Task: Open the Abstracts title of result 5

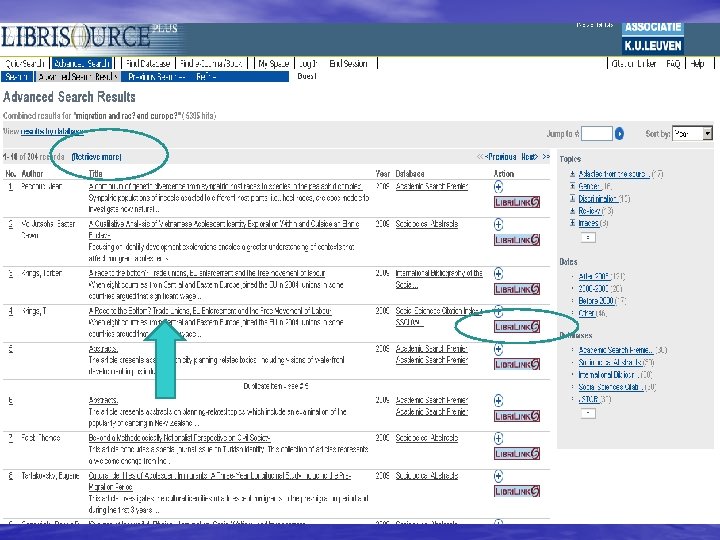Action: (x=103, y=349)
